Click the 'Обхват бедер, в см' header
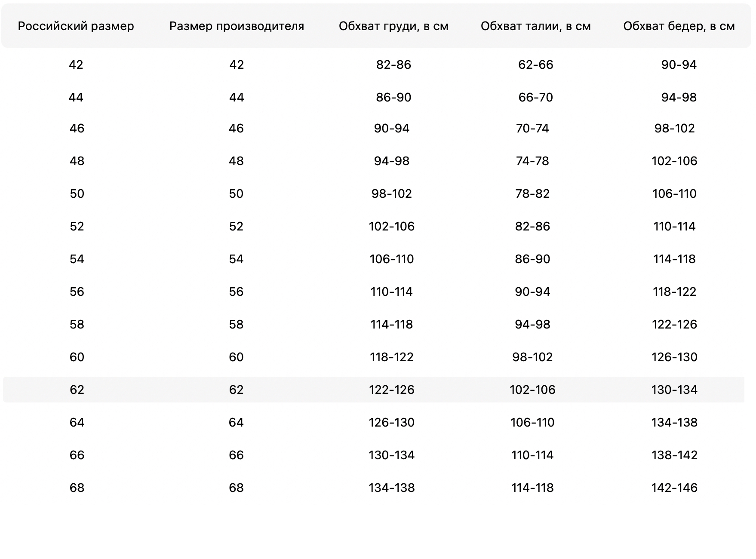 coord(679,26)
